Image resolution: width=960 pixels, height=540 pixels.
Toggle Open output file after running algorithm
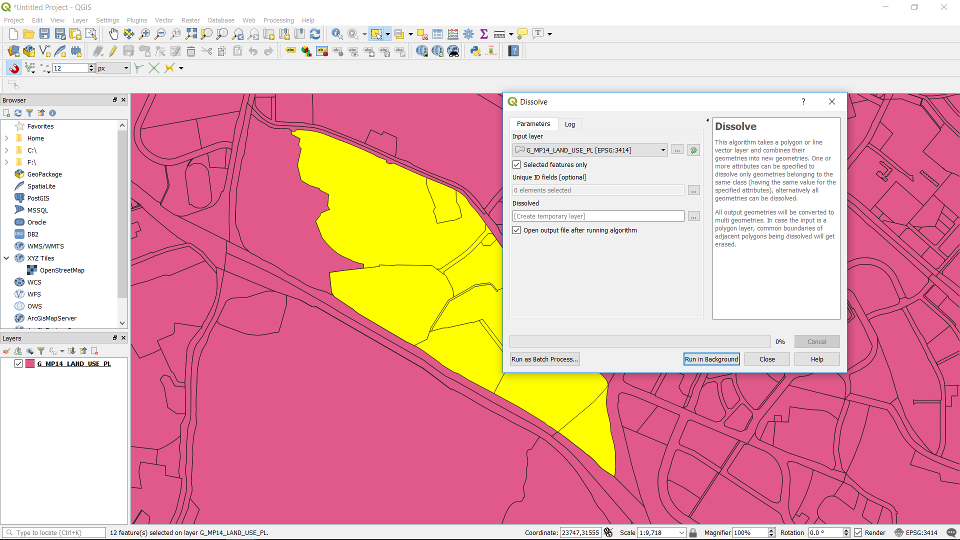point(517,230)
